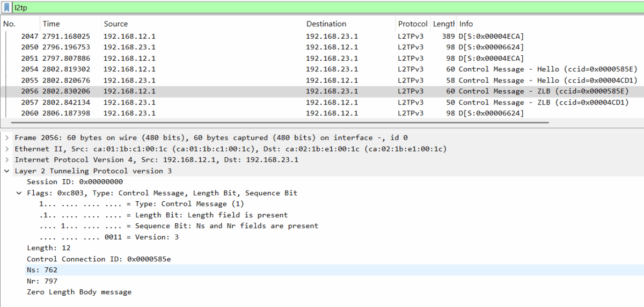Viewport: 644px width, 307px height.
Task: Click the display filter bookmark icon
Action: [x=7, y=8]
